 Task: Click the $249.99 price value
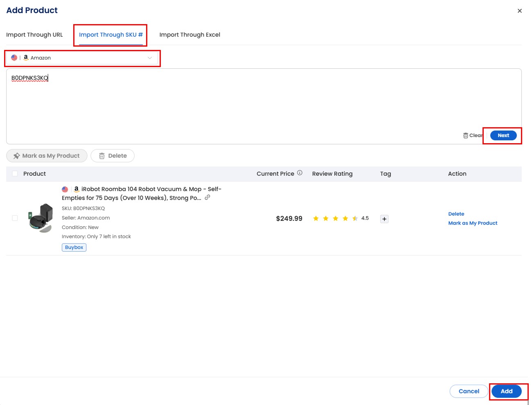pyautogui.click(x=289, y=218)
